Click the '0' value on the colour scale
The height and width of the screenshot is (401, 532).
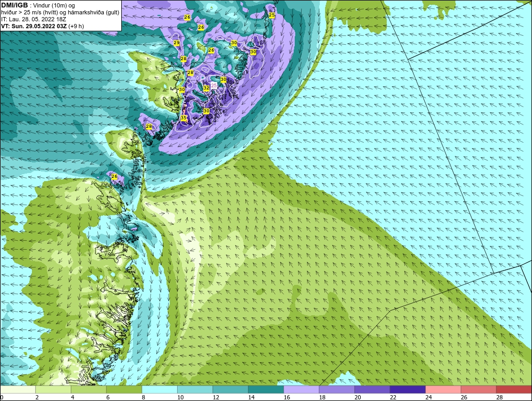point(2,397)
